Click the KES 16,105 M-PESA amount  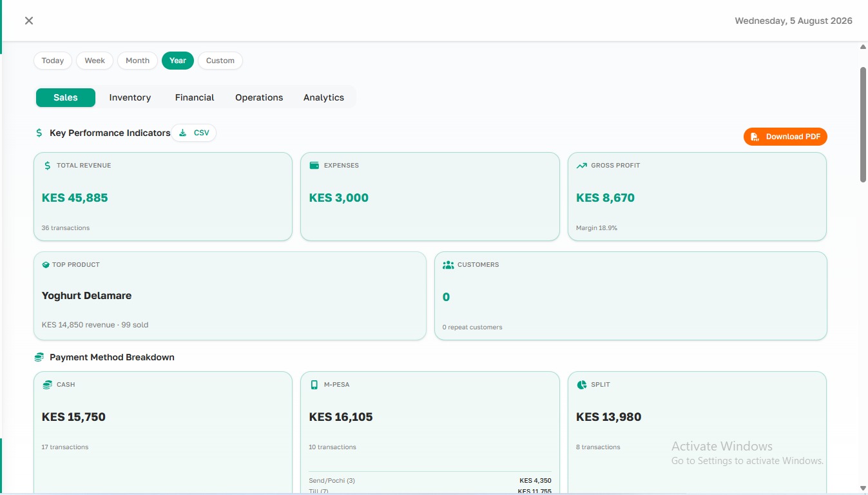[341, 417]
